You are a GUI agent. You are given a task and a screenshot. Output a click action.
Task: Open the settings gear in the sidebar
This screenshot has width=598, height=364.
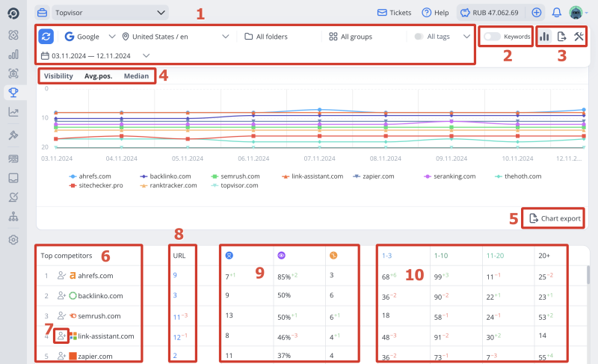(x=13, y=240)
